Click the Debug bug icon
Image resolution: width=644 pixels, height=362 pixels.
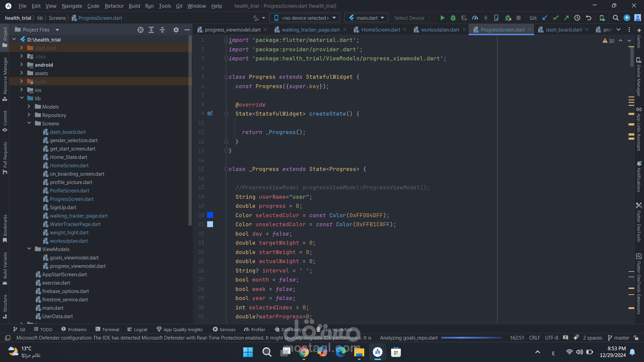[x=453, y=18]
